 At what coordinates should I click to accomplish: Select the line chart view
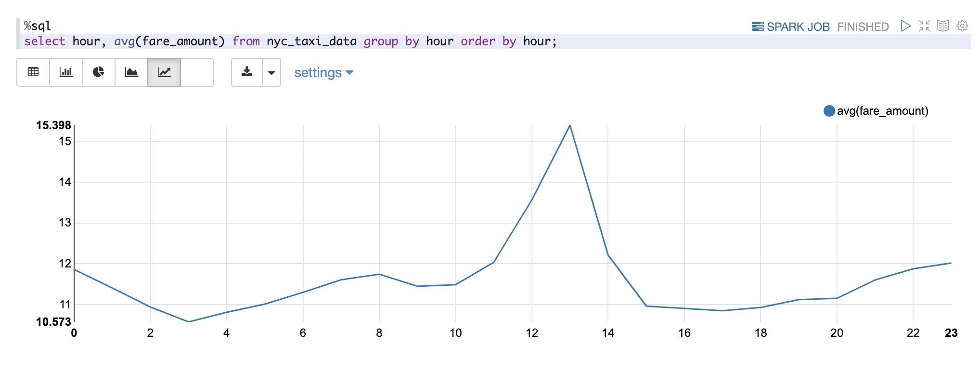164,72
